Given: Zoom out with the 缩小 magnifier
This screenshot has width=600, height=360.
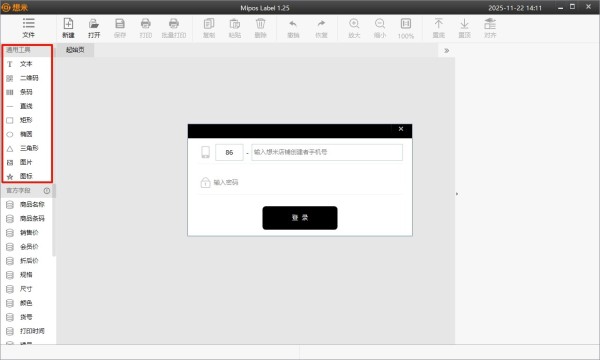Looking at the screenshot, I should click(380, 24).
